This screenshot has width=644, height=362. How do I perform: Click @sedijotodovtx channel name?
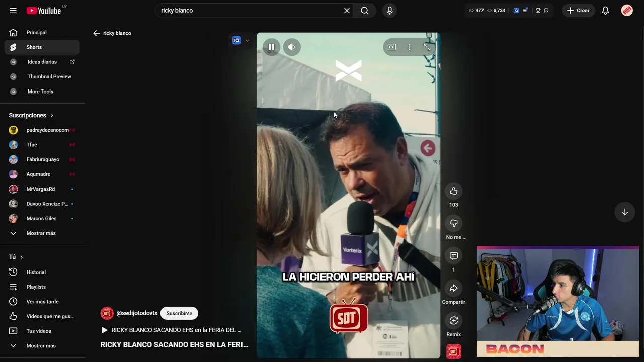pos(137,313)
